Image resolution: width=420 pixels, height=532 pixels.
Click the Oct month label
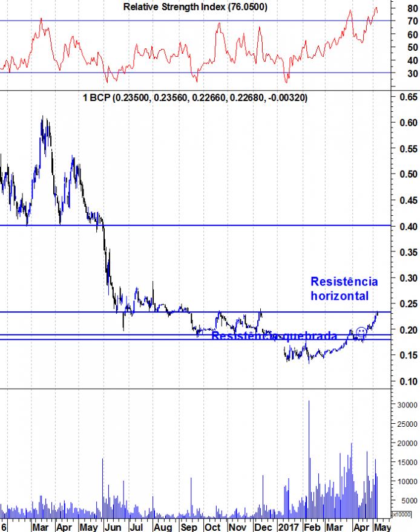point(212,527)
